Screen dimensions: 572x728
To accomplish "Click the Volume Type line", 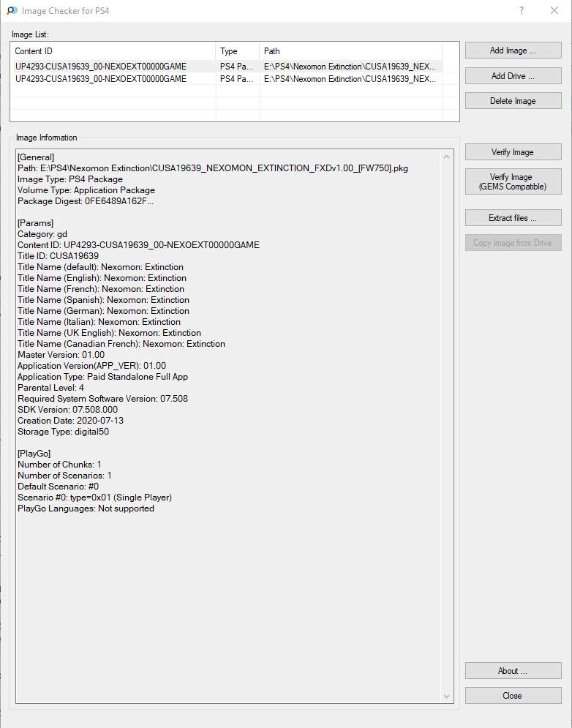I will point(86,190).
